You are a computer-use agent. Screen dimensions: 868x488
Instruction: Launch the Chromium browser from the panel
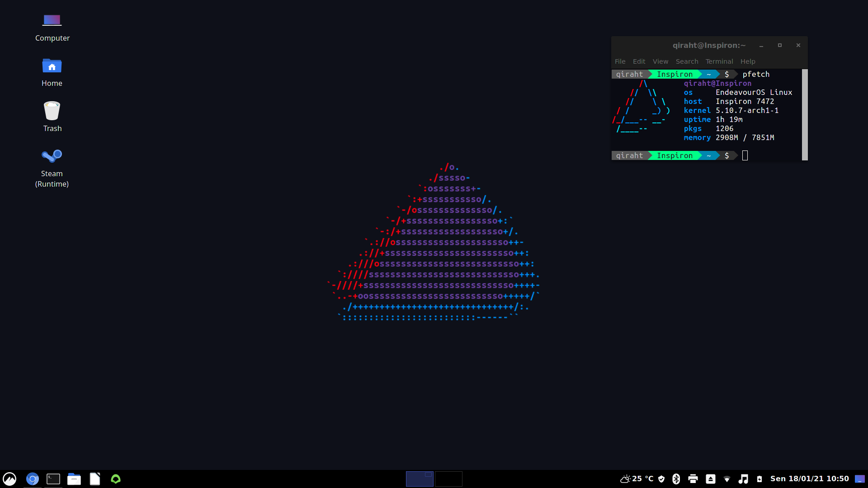[x=32, y=479]
